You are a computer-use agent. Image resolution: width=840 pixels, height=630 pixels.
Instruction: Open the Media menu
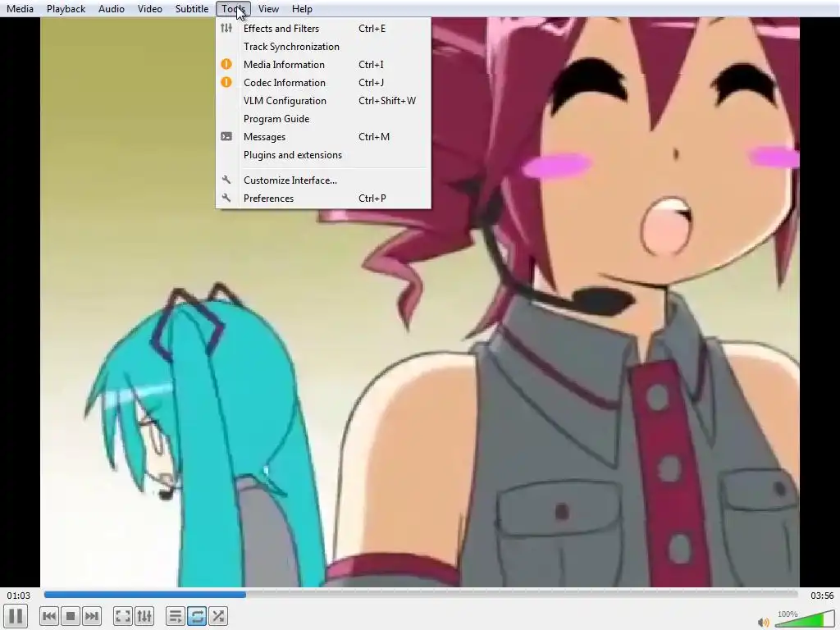pos(20,8)
